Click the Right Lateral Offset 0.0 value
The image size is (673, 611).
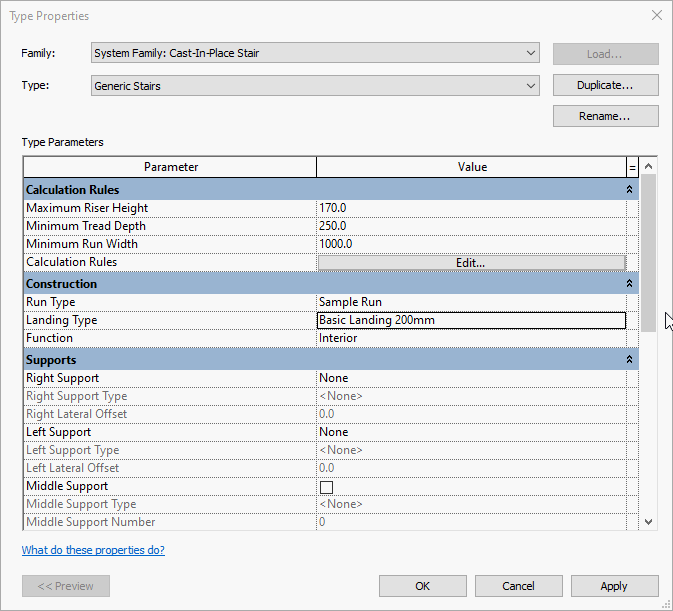click(x=471, y=414)
